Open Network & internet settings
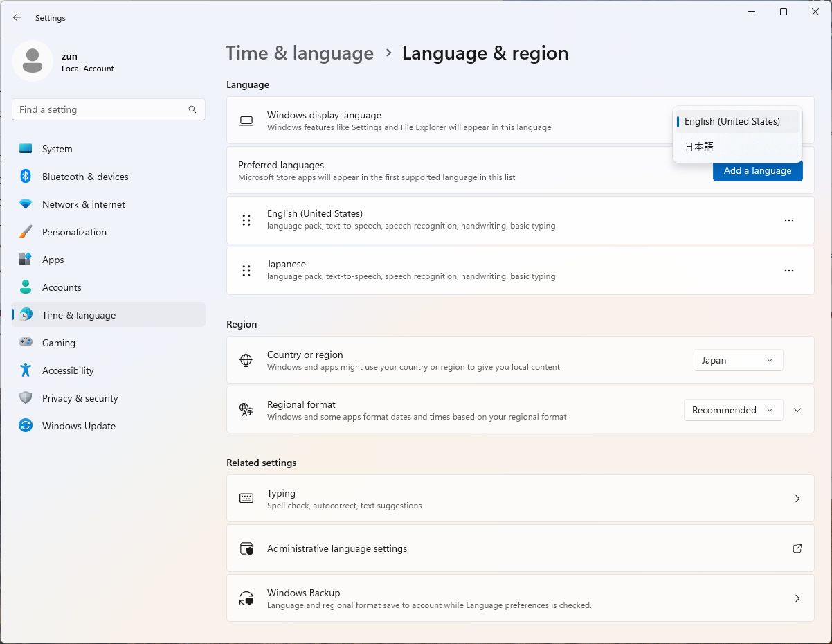The height and width of the screenshot is (644, 832). click(x=109, y=204)
